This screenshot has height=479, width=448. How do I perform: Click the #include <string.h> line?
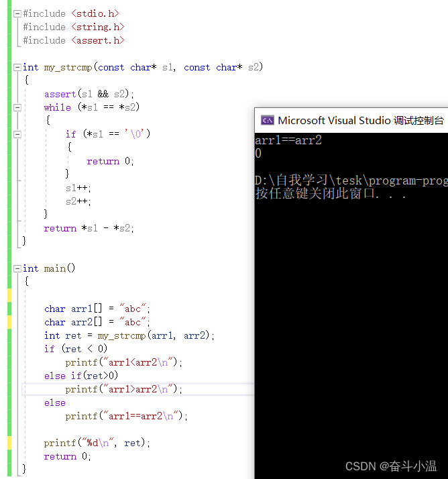coord(74,28)
